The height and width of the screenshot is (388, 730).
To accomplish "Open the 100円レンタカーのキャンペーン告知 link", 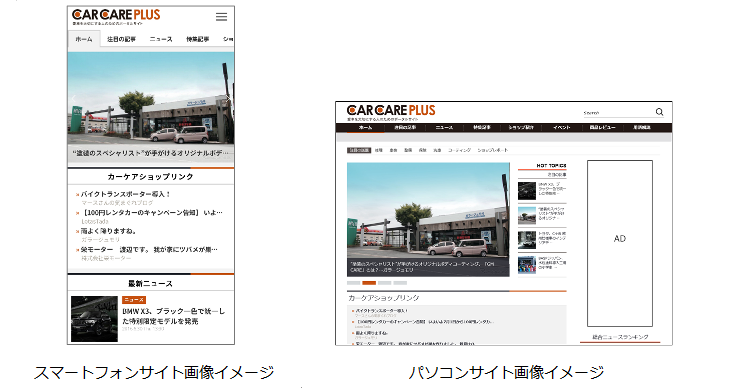I will click(152, 212).
